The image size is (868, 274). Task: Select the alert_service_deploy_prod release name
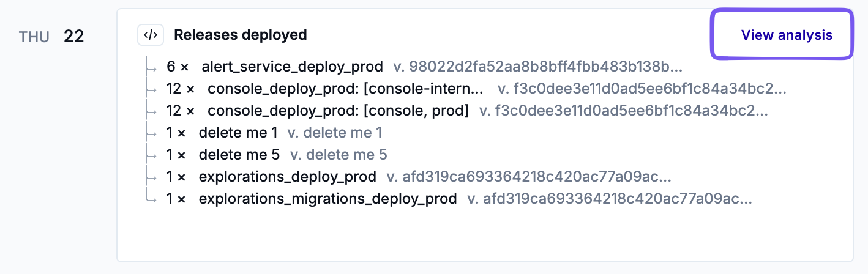(292, 67)
